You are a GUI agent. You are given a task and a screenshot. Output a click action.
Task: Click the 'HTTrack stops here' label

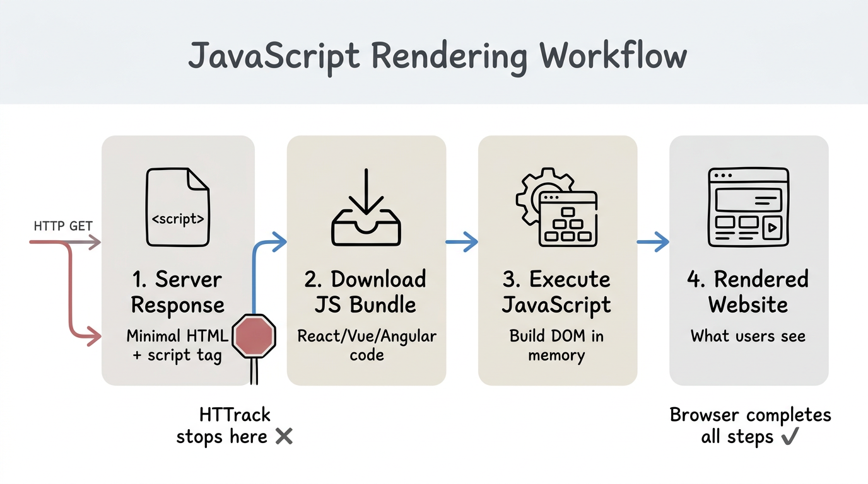(233, 425)
